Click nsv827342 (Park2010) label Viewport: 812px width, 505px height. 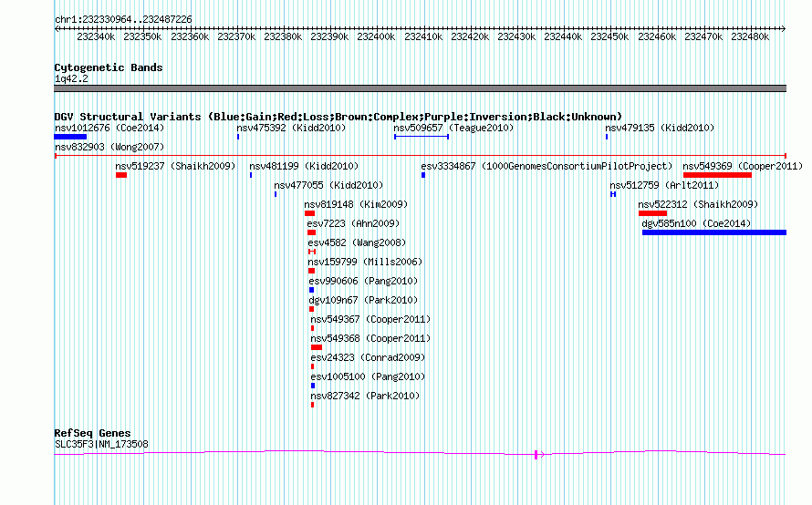click(365, 396)
